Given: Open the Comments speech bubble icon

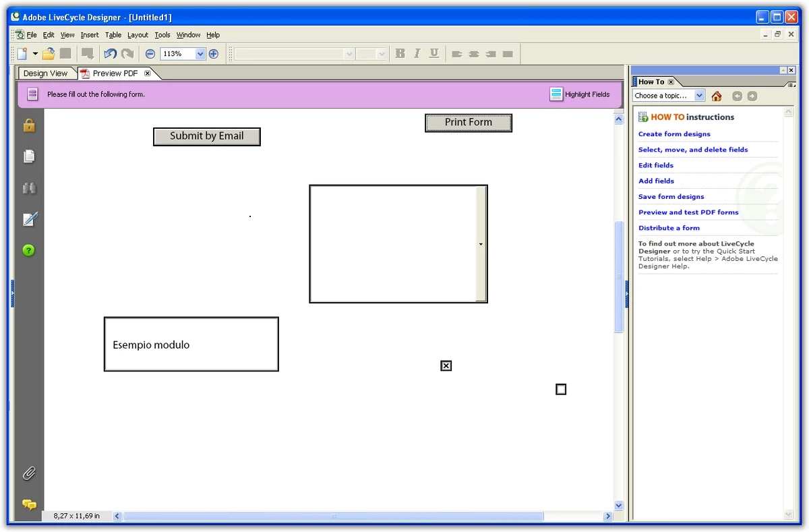Looking at the screenshot, I should pos(29,504).
